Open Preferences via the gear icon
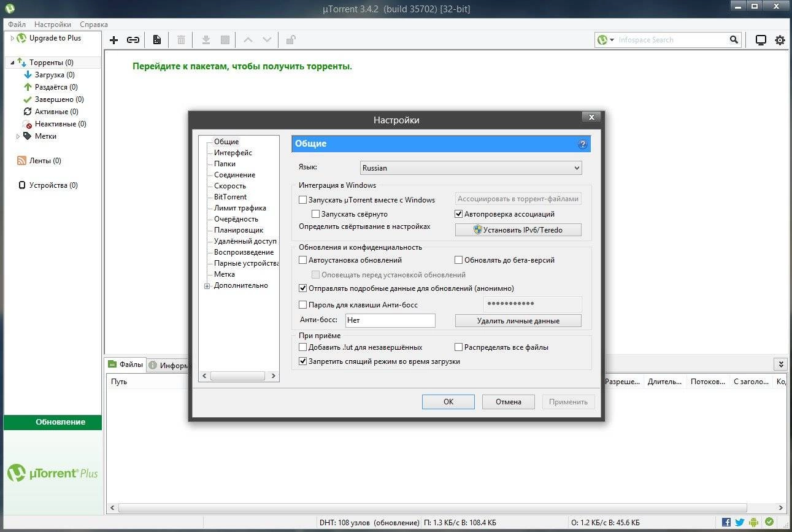The width and height of the screenshot is (792, 532). coord(780,40)
